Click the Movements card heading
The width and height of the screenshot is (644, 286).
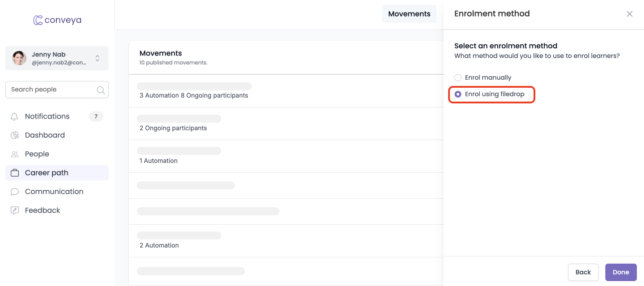[161, 53]
